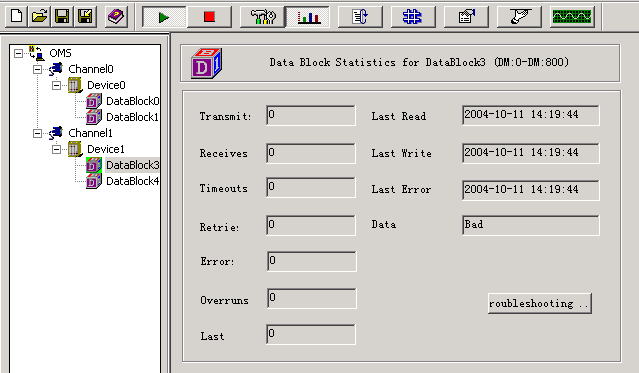The width and height of the screenshot is (639, 373).
Task: Click the blue grid icon in toolbar
Action: click(412, 17)
